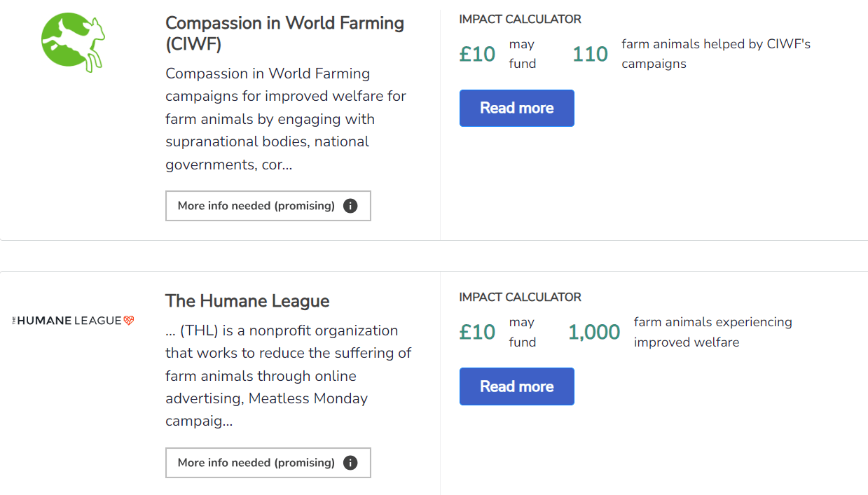Click Humane League Impact Calculator heading
This screenshot has height=495, width=868.
(x=520, y=297)
